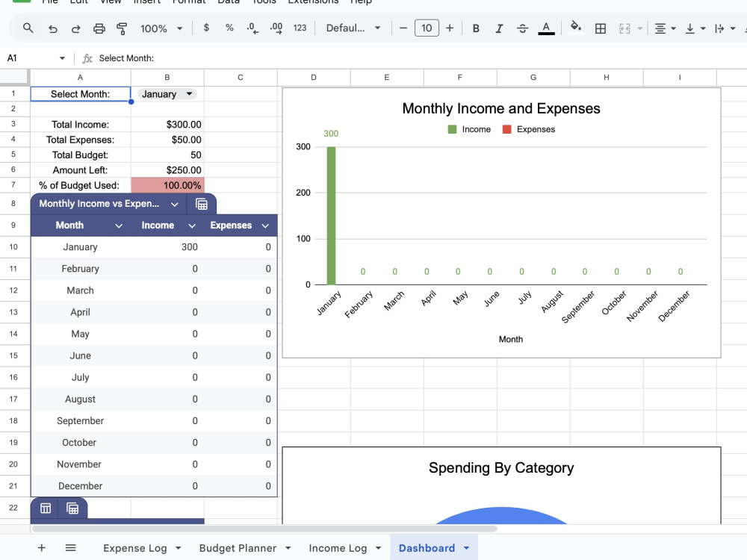Image resolution: width=747 pixels, height=560 pixels.
Task: Click the merge cells icon
Action: tap(624, 28)
